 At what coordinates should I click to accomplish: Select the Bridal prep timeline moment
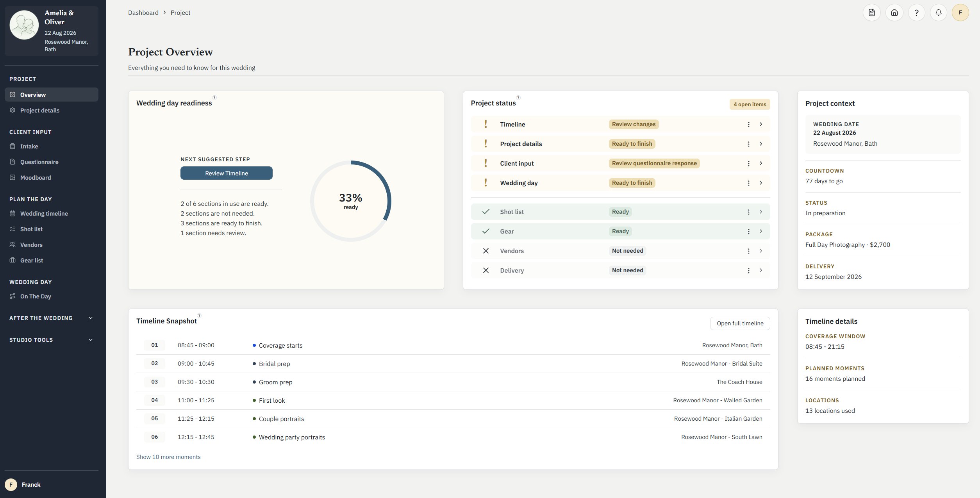(x=453, y=364)
